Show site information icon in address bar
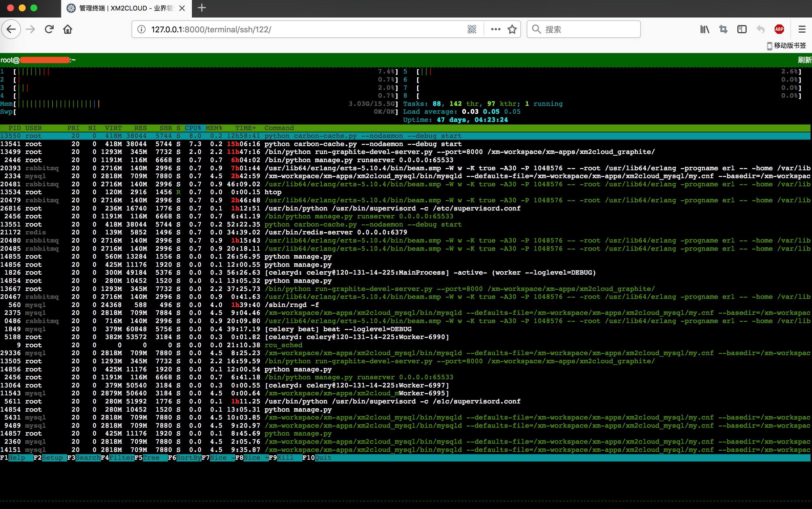The image size is (812, 509). click(141, 29)
